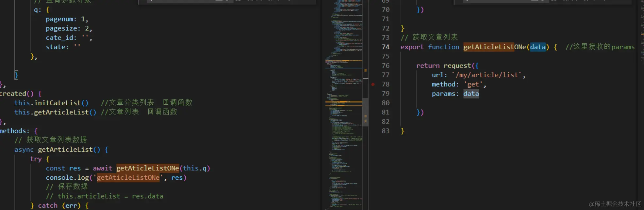Click the '/my/article/list' url string
This screenshot has height=210, width=644.
487,75
